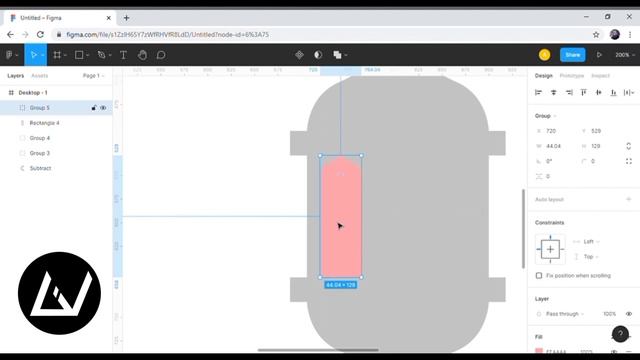Click the user avatar in Figma toolbar
640x360 pixels.
click(544, 55)
